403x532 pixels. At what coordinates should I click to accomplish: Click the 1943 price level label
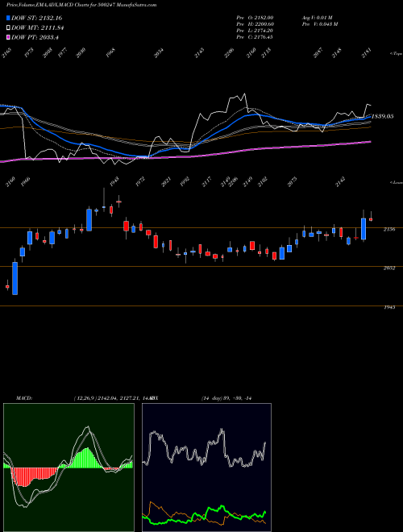(389, 307)
